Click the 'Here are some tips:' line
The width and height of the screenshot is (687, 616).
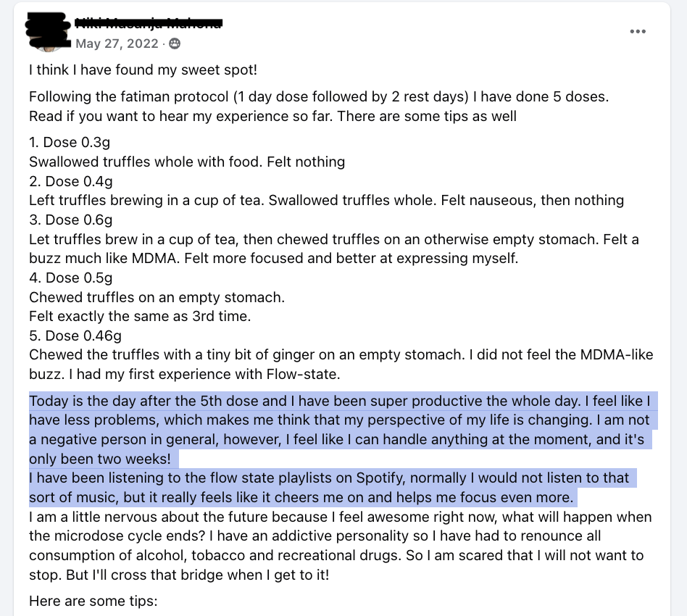click(93, 601)
